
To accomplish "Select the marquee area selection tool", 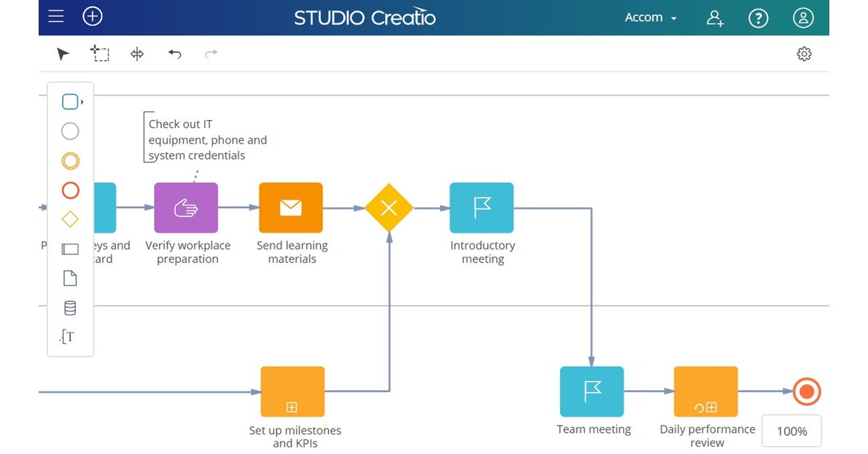I will 100,53.
